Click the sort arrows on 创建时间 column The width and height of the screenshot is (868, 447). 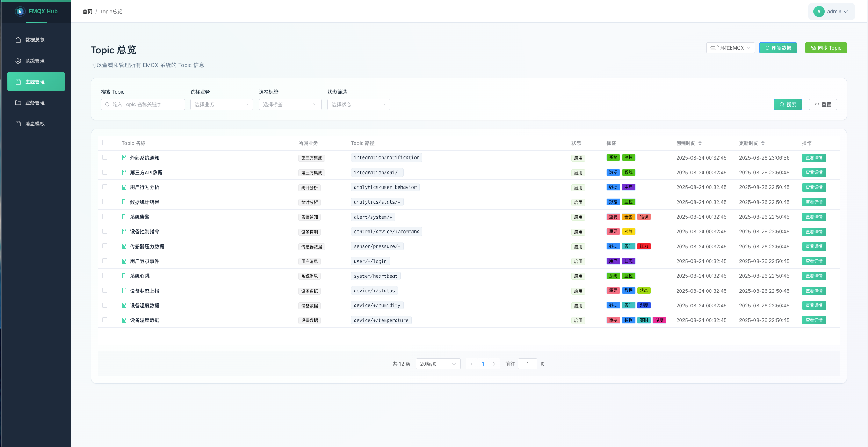click(x=700, y=143)
